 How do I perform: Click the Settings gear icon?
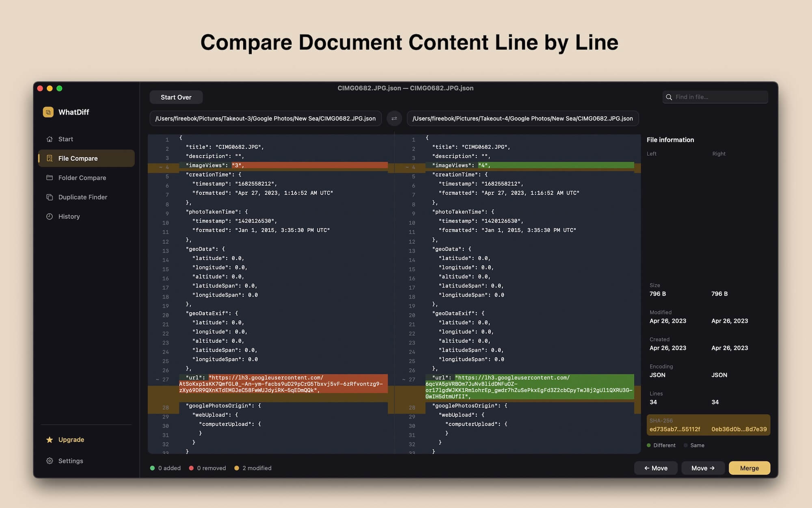(x=50, y=461)
